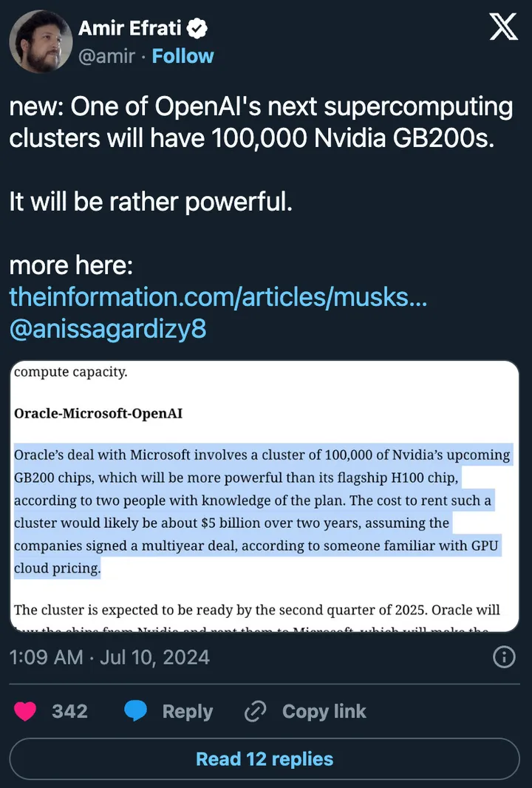Open the 1:09 AM Jul 10, 2024 timestamp
Viewport: 532px width, 788px height.
(109, 657)
